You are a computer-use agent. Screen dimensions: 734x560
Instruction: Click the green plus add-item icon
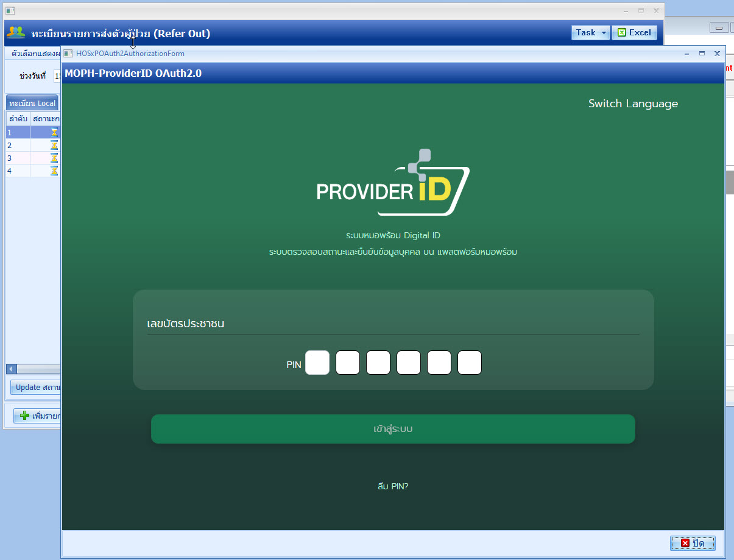click(24, 416)
